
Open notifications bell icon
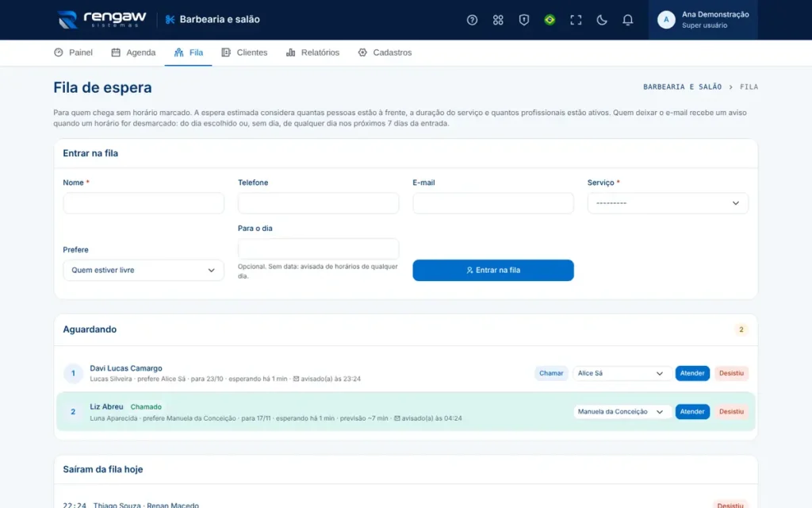627,20
